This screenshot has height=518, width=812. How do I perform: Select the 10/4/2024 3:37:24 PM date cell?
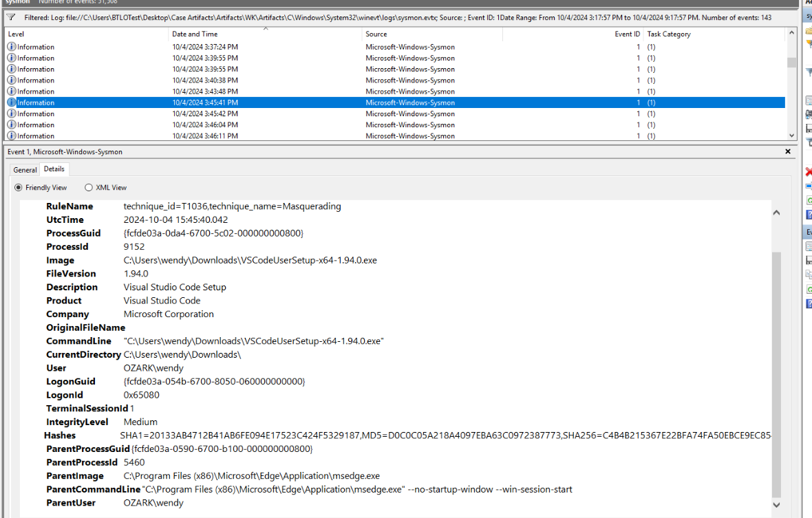click(x=205, y=47)
